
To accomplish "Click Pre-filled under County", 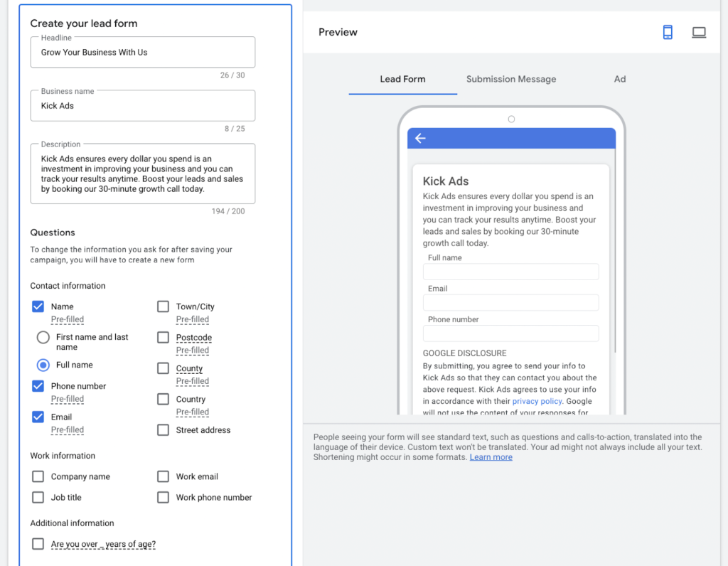I will pyautogui.click(x=192, y=381).
